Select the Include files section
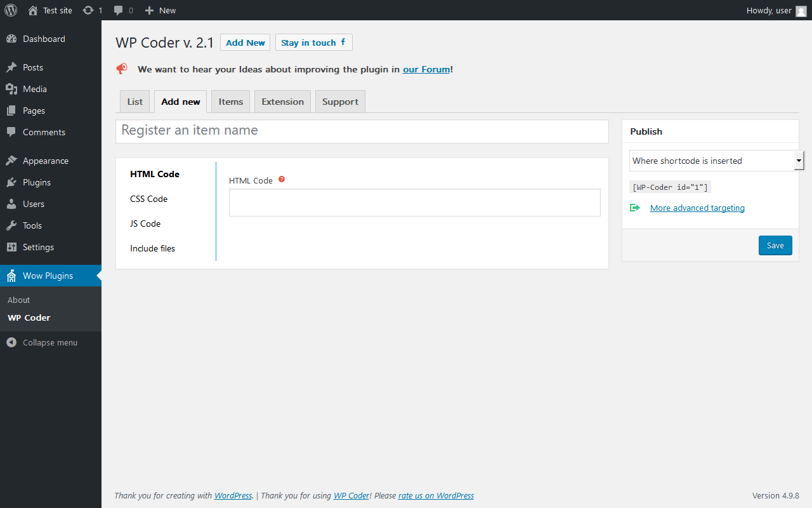 [153, 248]
